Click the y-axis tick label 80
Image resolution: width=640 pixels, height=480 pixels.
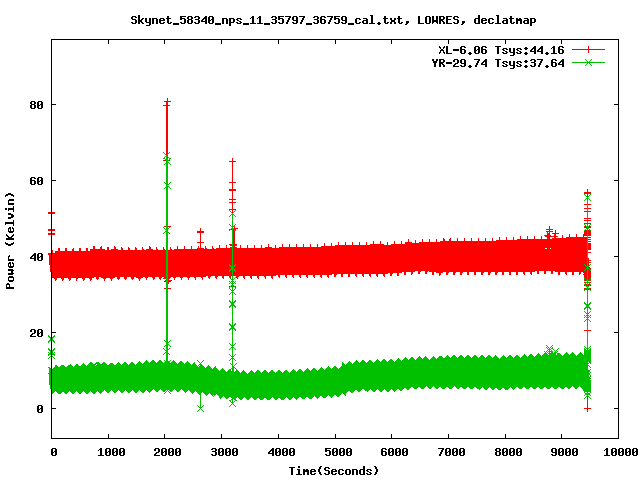pyautogui.click(x=36, y=105)
